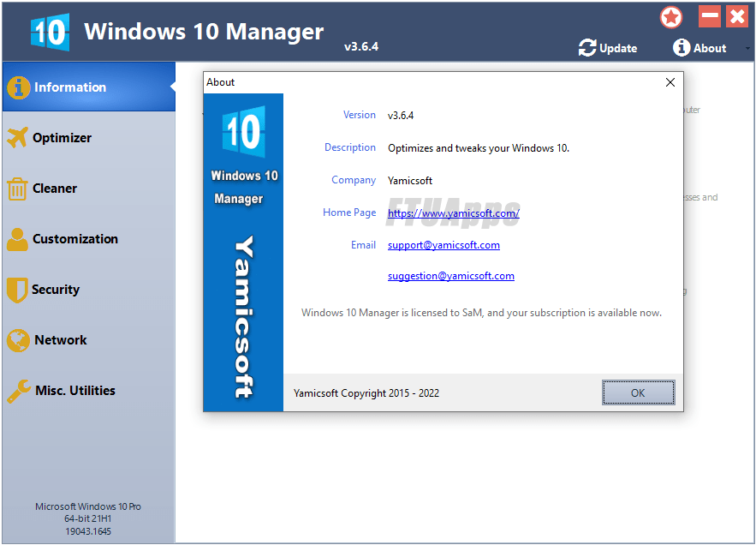Click the Email field label
The image size is (756, 545).
coord(363,245)
